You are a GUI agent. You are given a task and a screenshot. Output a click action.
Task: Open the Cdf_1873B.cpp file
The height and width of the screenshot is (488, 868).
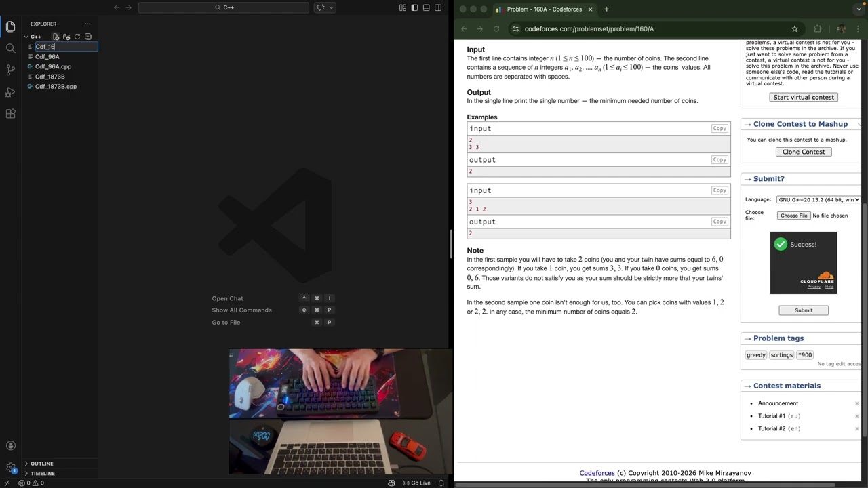pyautogui.click(x=56, y=87)
